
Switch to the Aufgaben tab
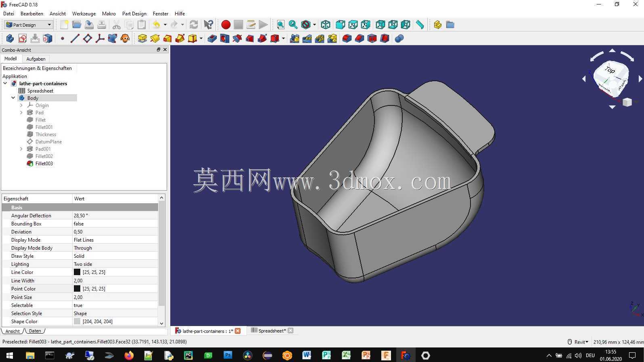[36, 59]
